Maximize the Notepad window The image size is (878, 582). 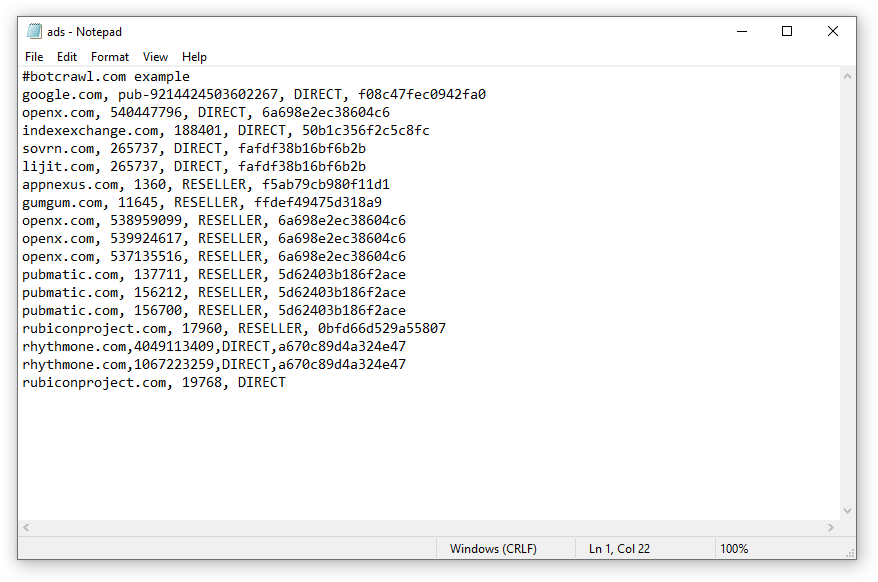(x=787, y=31)
